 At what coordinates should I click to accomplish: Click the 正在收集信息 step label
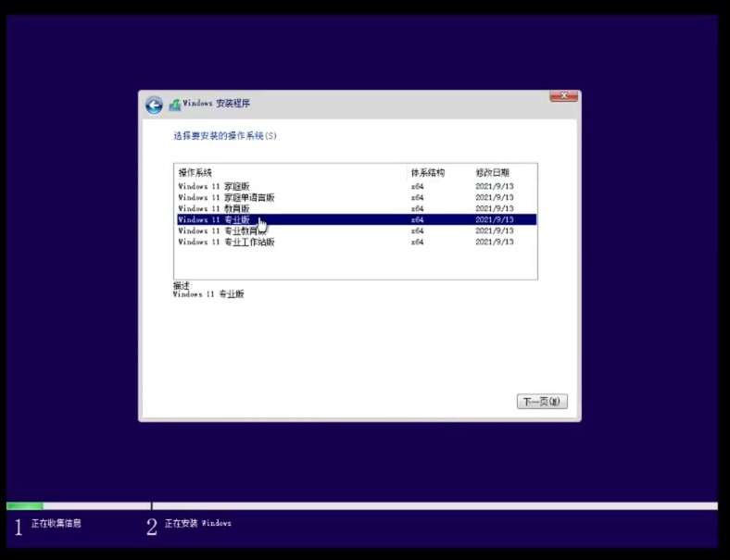click(x=57, y=523)
